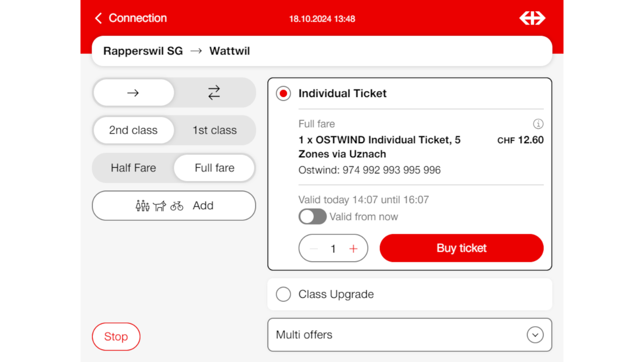
Task: Open fare info icon beside Full fare
Action: click(538, 124)
